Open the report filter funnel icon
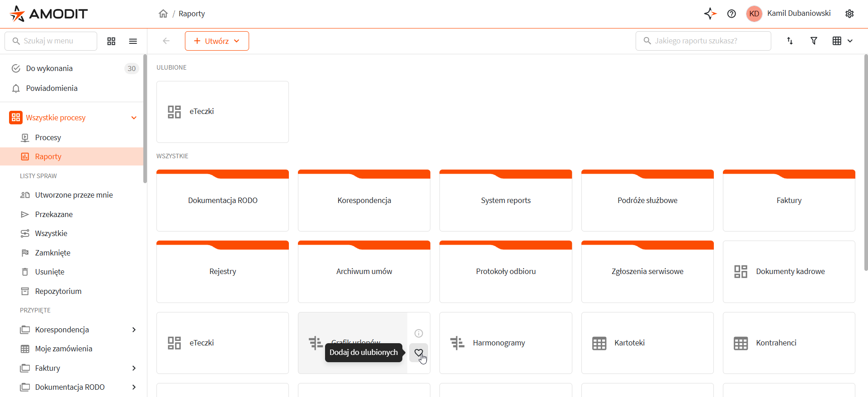Image resolution: width=868 pixels, height=397 pixels. [814, 41]
